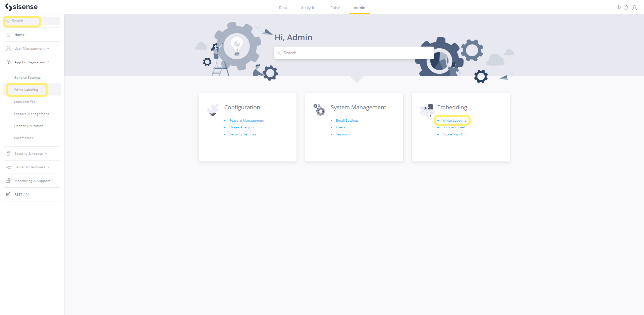Image resolution: width=644 pixels, height=315 pixels.
Task: Open White Labeling link in Embedding card
Action: [454, 121]
